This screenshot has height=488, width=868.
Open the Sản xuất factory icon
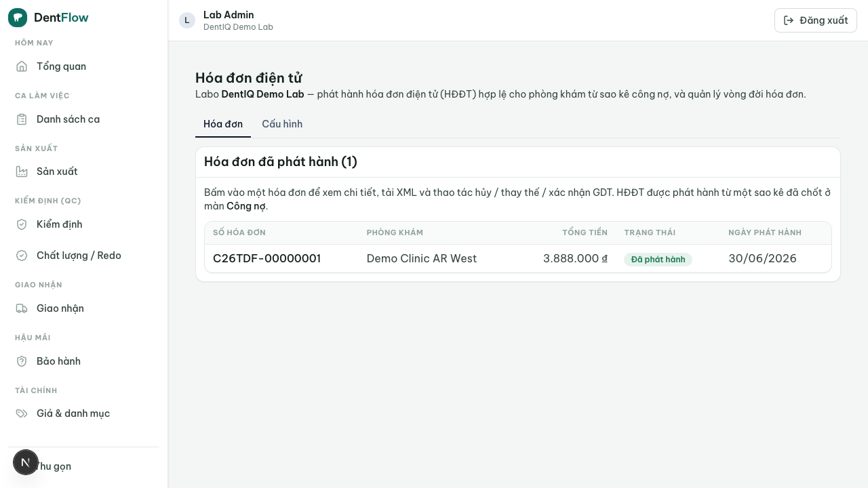coord(22,171)
